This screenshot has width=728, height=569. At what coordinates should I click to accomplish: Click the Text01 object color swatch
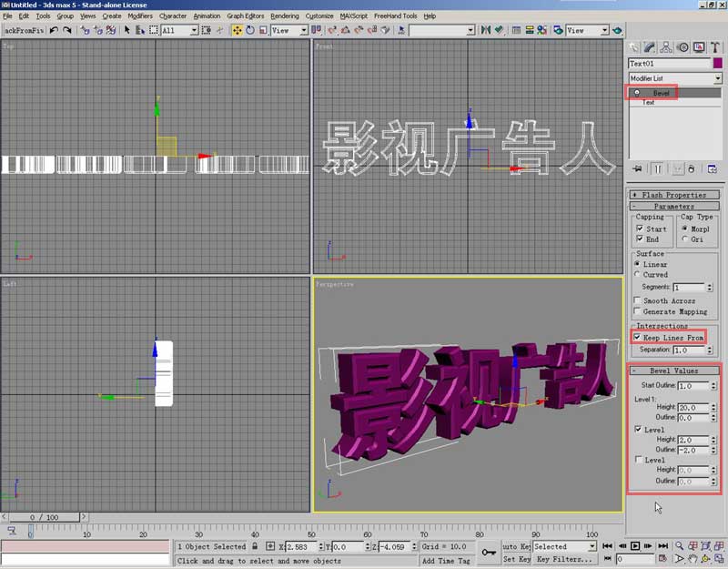717,64
